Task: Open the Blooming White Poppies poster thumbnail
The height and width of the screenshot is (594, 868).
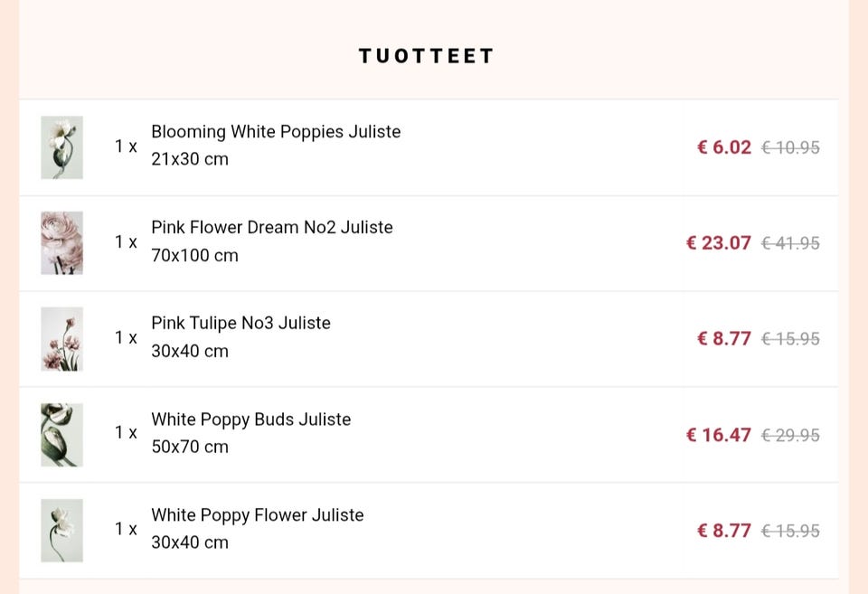Action: pos(61,147)
